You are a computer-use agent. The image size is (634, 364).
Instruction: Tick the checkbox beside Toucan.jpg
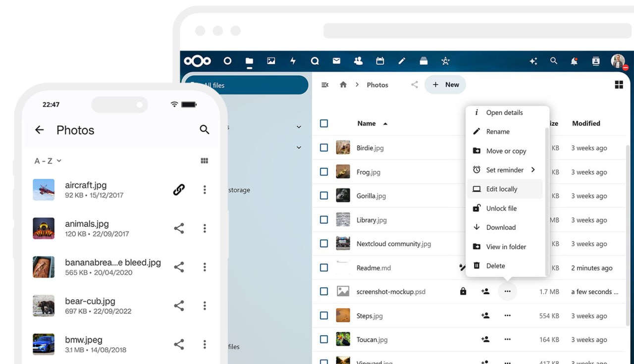coord(324,339)
